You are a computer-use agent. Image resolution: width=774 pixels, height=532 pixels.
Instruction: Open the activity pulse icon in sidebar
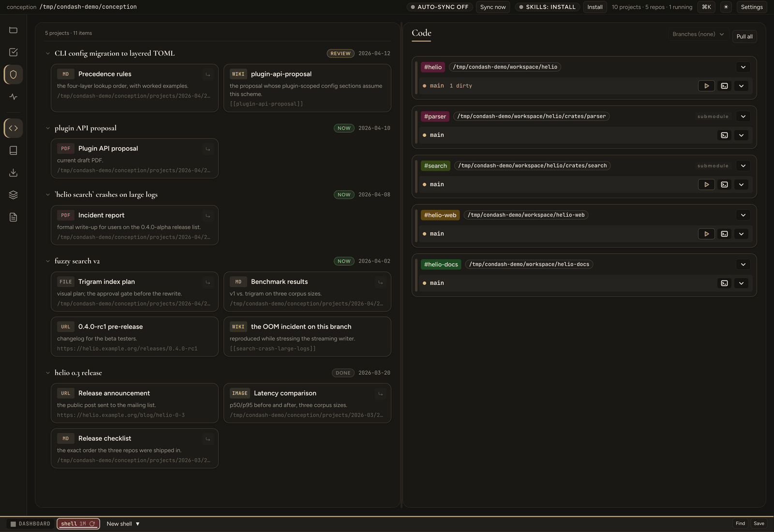coord(13,97)
